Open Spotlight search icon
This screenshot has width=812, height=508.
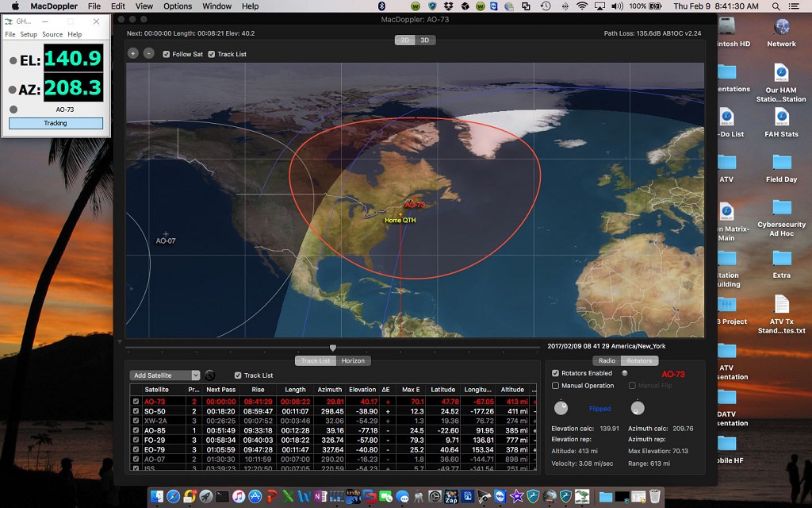(x=776, y=6)
